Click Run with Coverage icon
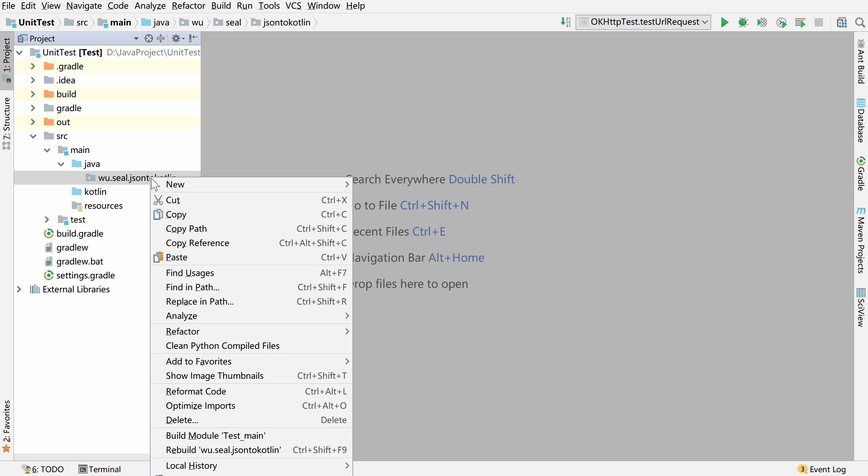This screenshot has width=868, height=476. point(762,23)
